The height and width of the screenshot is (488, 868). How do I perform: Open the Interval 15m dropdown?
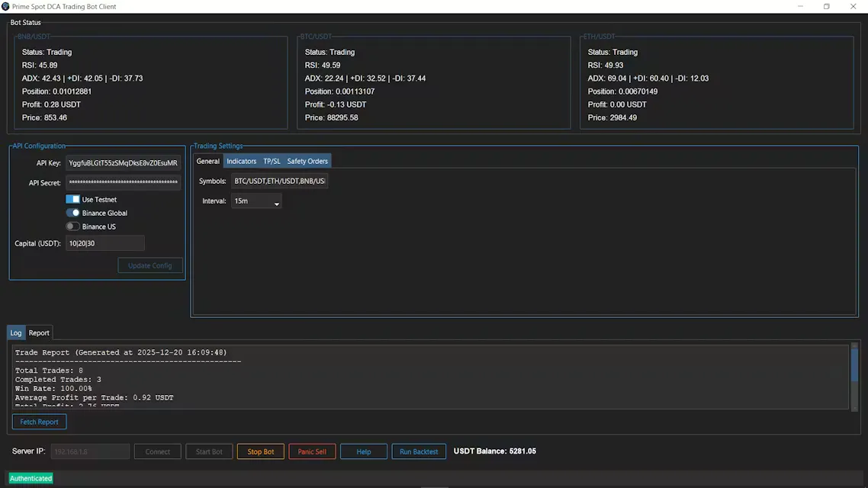[x=256, y=201]
